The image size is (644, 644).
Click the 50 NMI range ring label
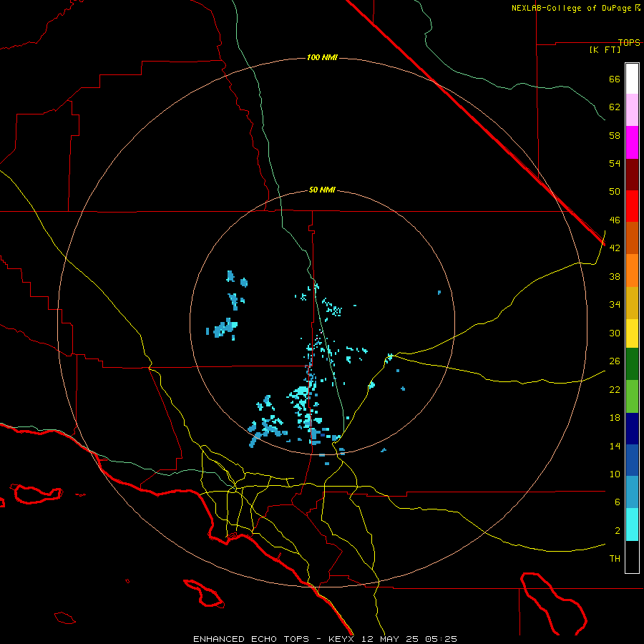point(322,190)
